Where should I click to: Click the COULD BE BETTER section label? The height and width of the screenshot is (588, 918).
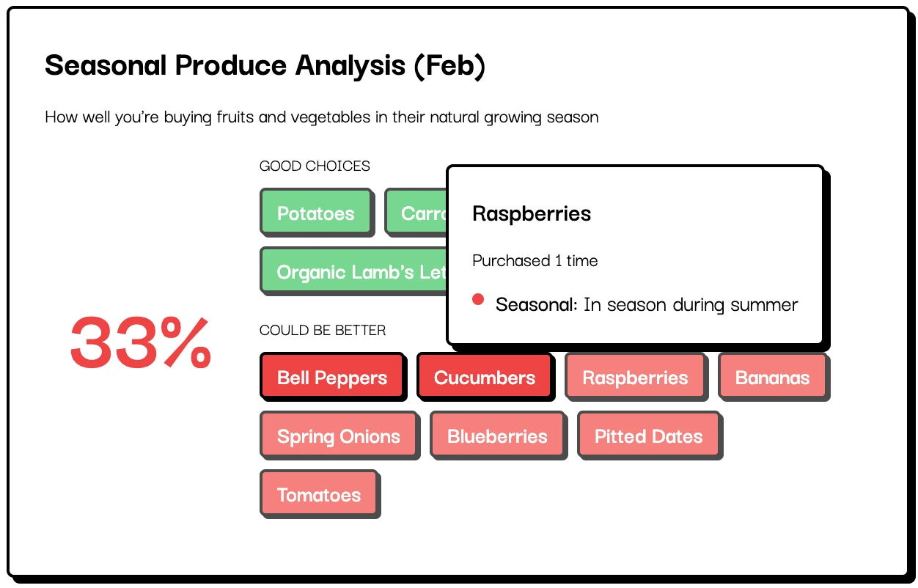coord(323,331)
